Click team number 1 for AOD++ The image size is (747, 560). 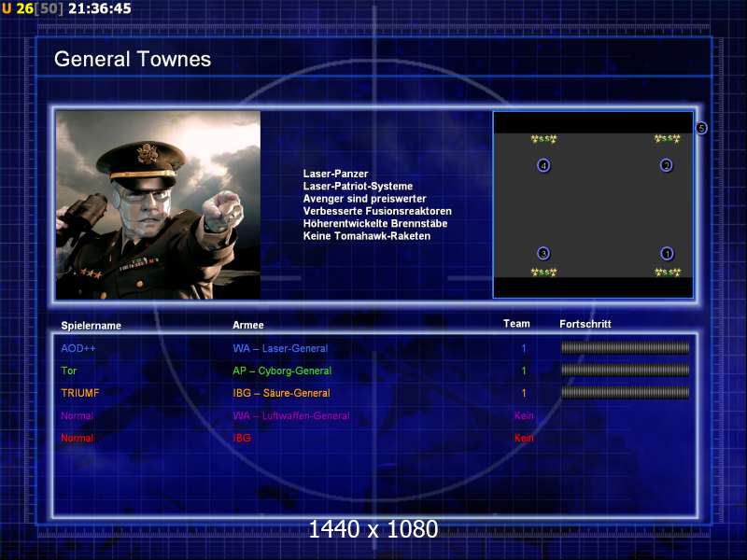click(524, 348)
